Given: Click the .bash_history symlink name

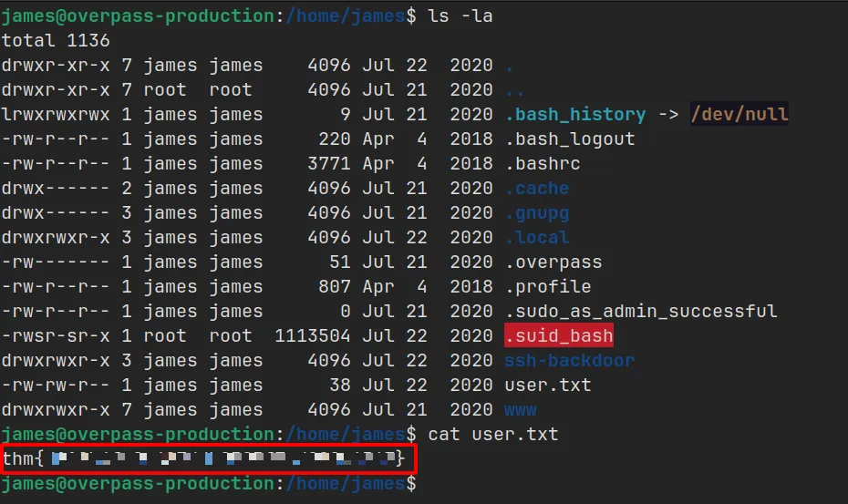Looking at the screenshot, I should pyautogui.click(x=576, y=114).
